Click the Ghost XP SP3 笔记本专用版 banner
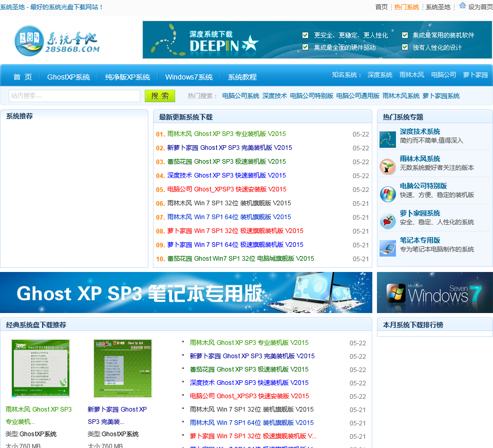Viewport: 493px width, 448px height. (186, 293)
